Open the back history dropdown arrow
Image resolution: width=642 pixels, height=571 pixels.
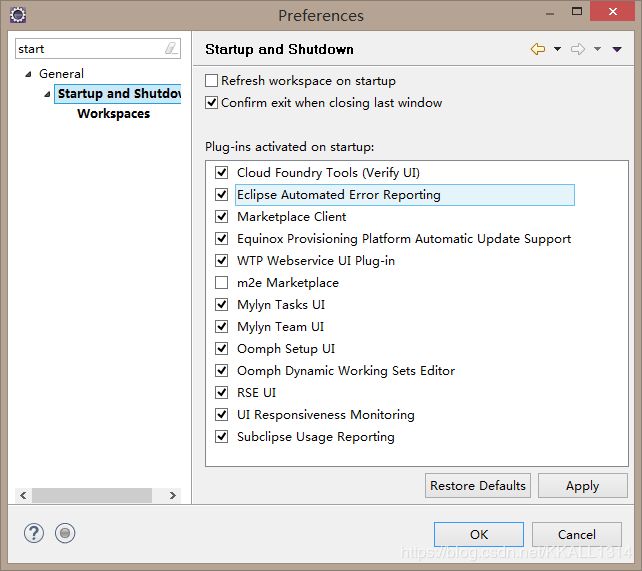(557, 49)
